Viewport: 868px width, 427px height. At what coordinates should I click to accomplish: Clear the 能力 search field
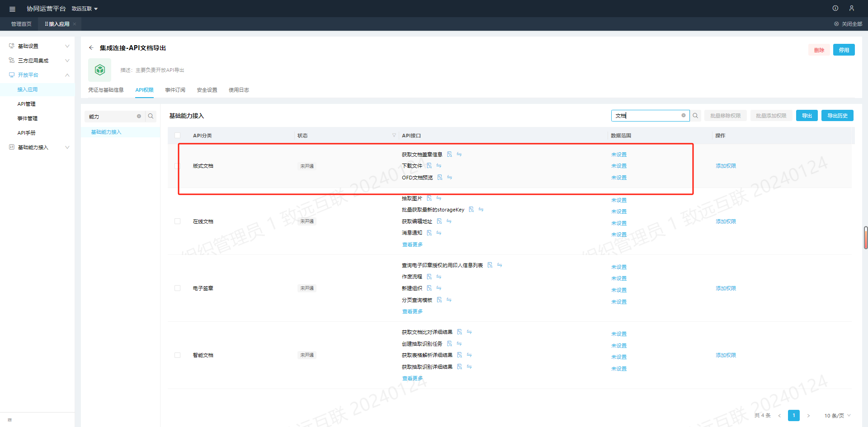[139, 116]
